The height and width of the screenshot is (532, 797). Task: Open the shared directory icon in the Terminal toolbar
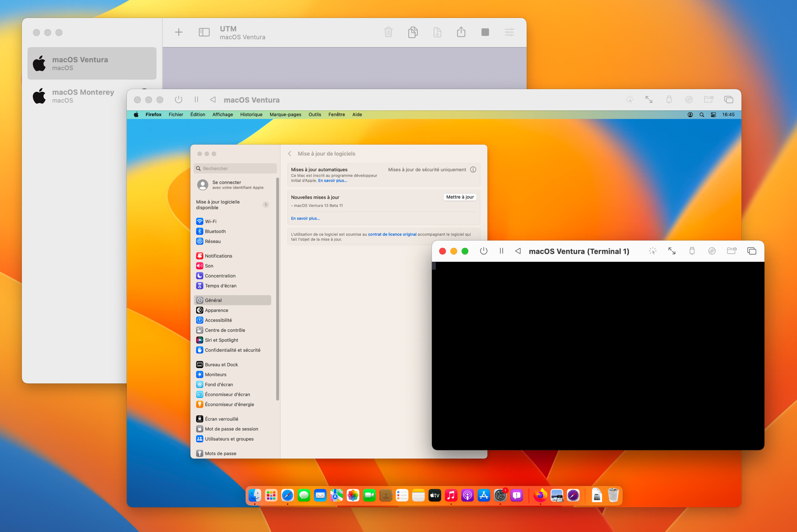(x=731, y=251)
